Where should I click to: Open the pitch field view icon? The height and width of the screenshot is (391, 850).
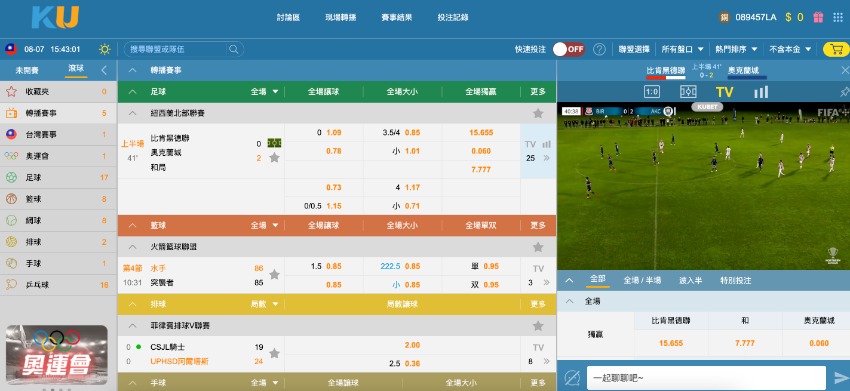click(688, 92)
